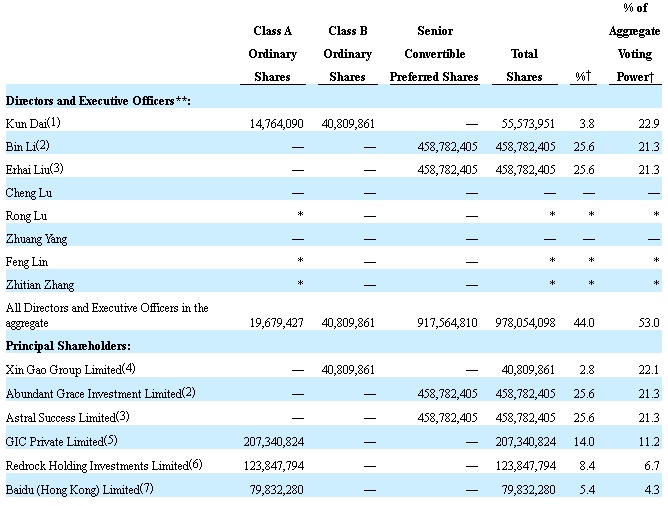This screenshot has height=506, width=668.
Task: Click the Directors and Executive Officers heading
Action: (98, 101)
